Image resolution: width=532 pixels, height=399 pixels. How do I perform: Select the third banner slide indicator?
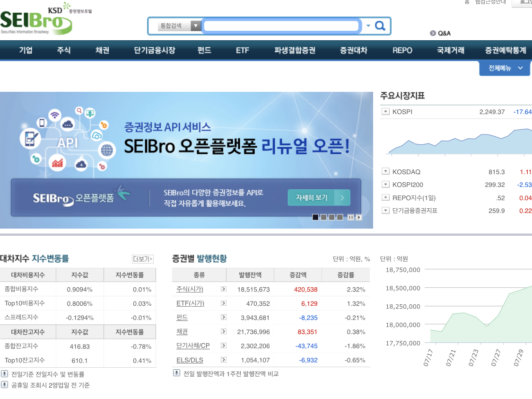[332, 217]
